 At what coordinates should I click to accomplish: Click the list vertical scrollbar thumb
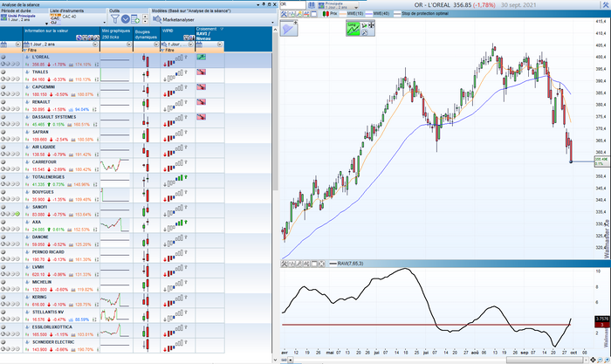275,111
